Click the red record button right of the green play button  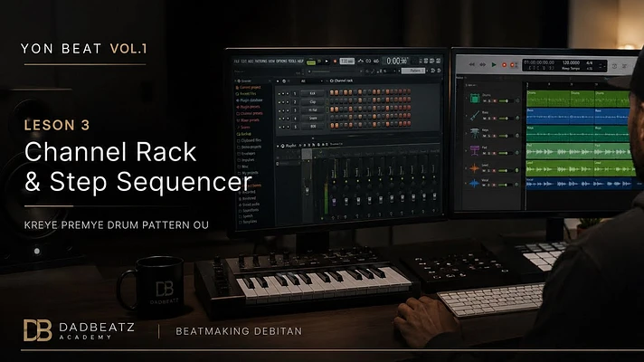click(505, 65)
